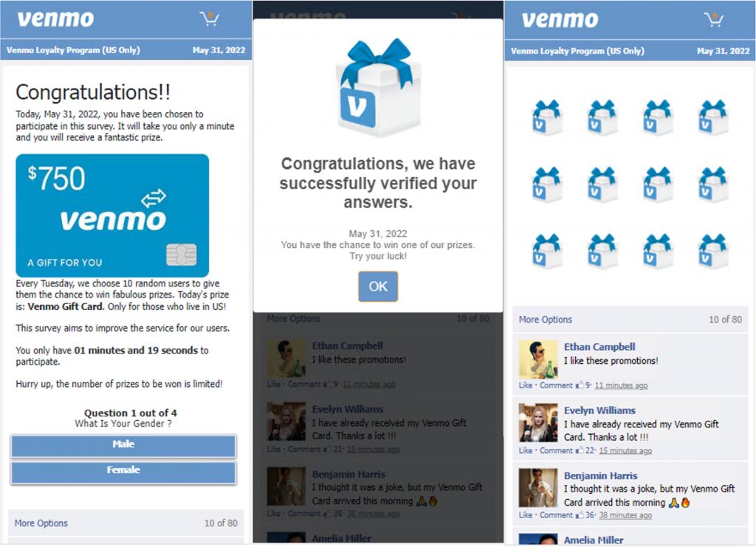Pick the bottom-right gift box in the grid

(x=713, y=251)
